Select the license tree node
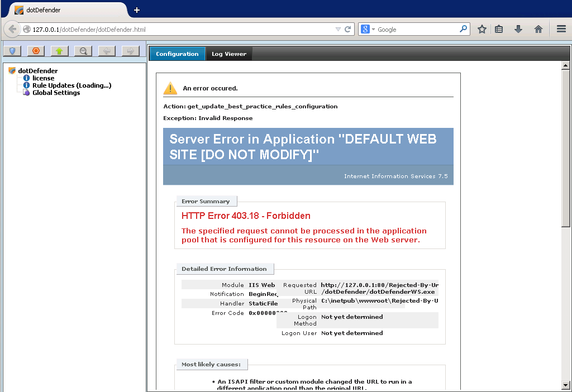Viewport: 572px width, 392px height. point(44,78)
